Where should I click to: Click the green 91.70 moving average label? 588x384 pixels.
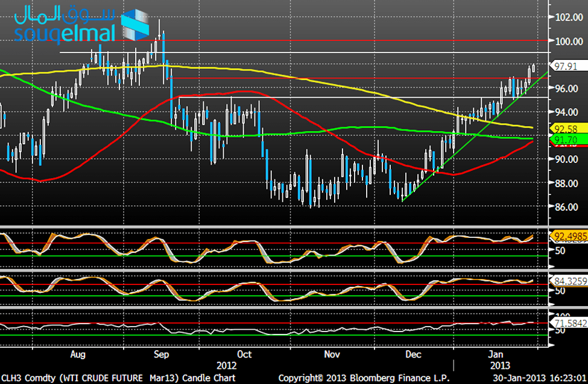(x=568, y=140)
